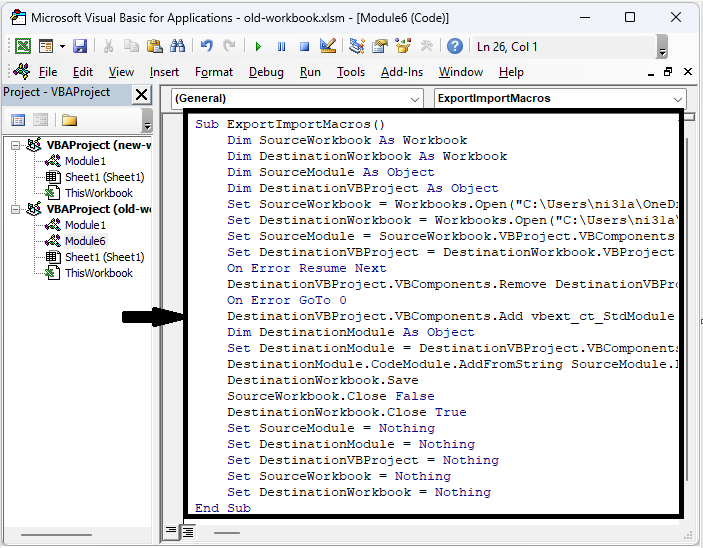
Task: Click the Project pane horizontal scrollbar
Action: (x=56, y=535)
